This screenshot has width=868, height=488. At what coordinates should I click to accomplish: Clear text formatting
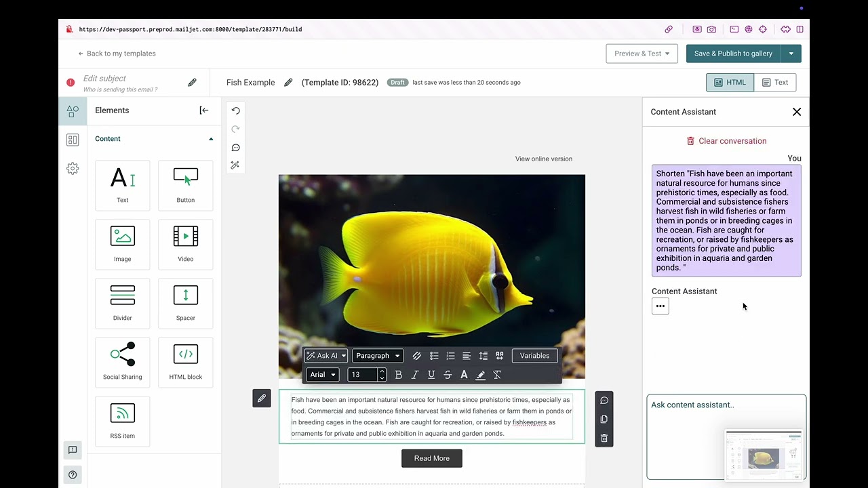(x=497, y=375)
